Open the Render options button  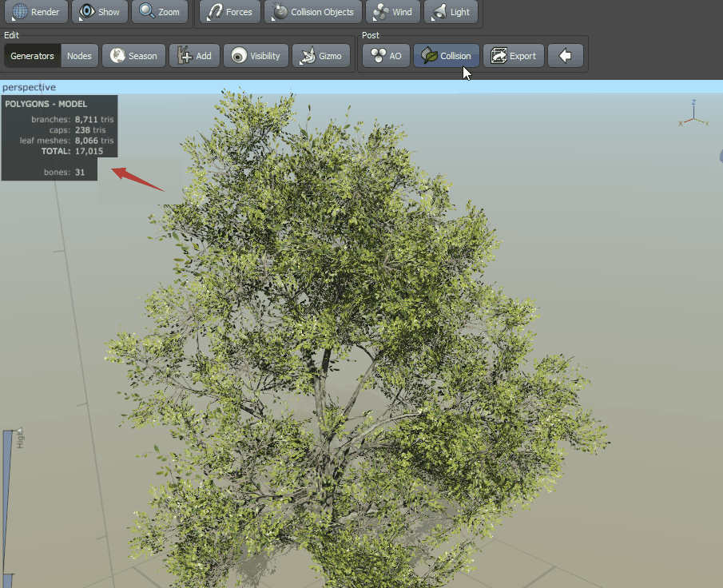[x=37, y=11]
